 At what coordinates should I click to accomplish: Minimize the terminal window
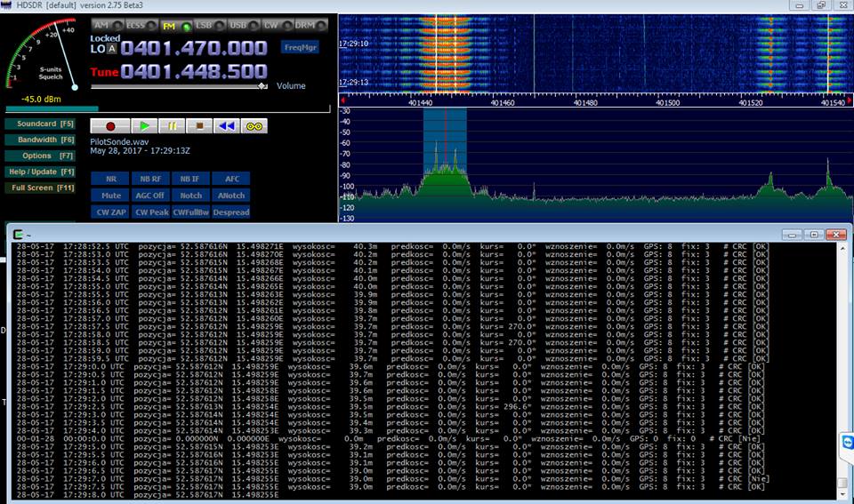792,235
